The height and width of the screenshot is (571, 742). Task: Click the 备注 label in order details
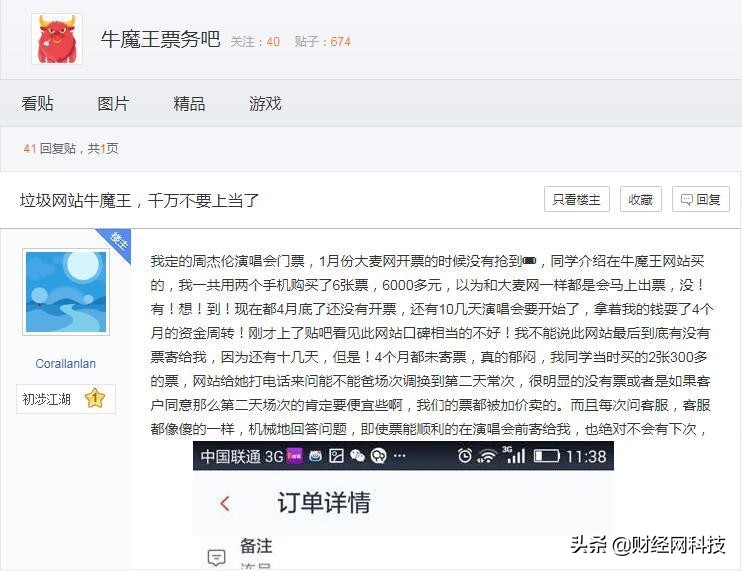256,545
